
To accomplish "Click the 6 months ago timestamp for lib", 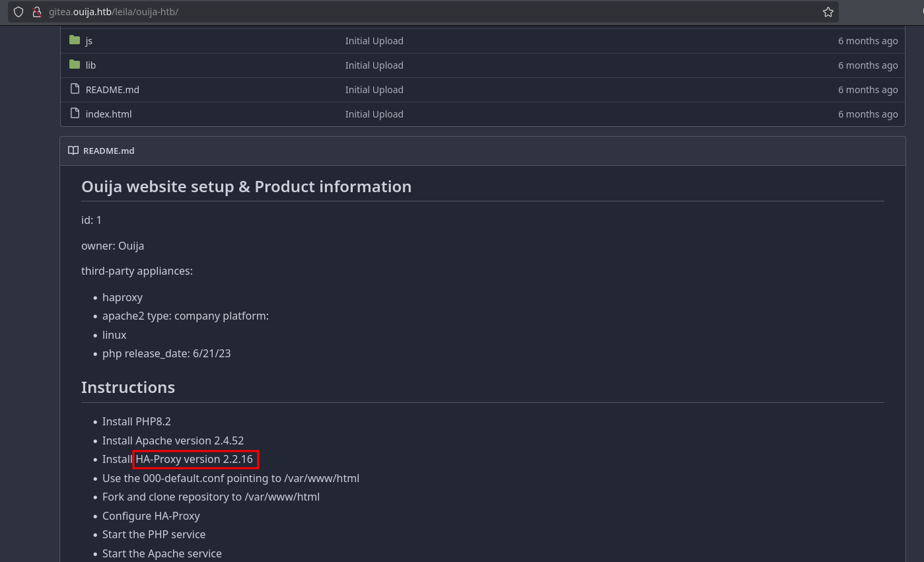I will coord(868,65).
